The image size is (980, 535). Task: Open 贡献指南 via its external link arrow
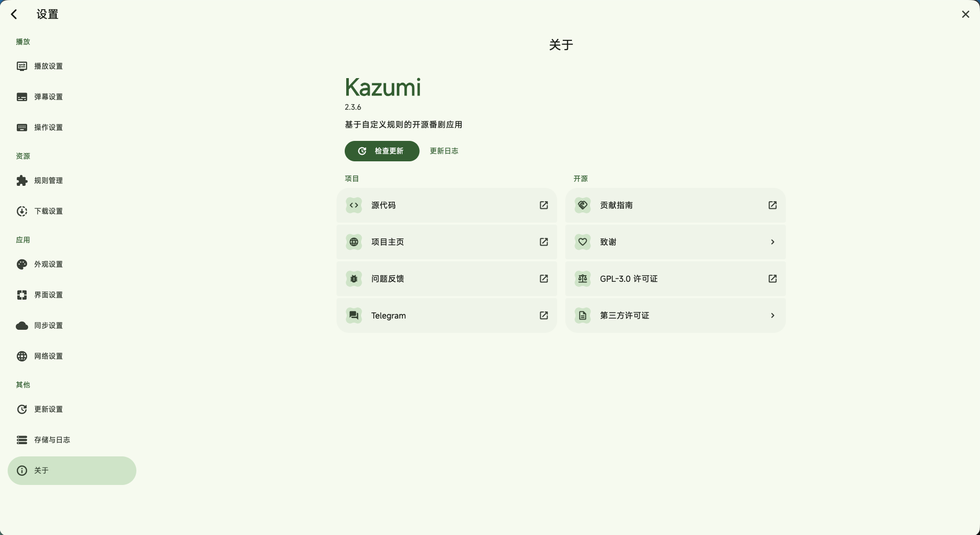click(773, 205)
